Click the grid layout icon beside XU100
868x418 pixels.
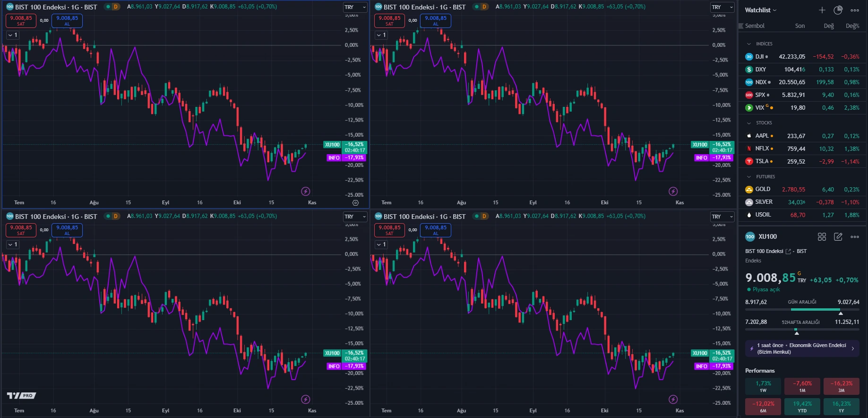822,236
